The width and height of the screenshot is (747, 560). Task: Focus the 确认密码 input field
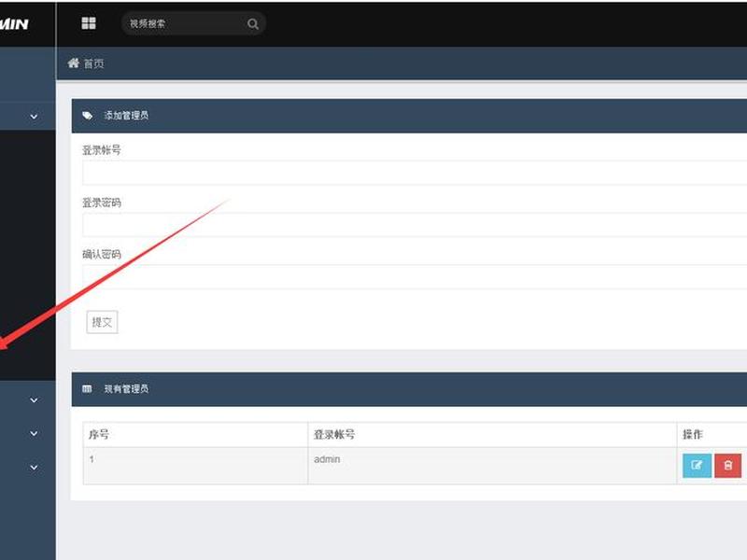tap(415, 276)
